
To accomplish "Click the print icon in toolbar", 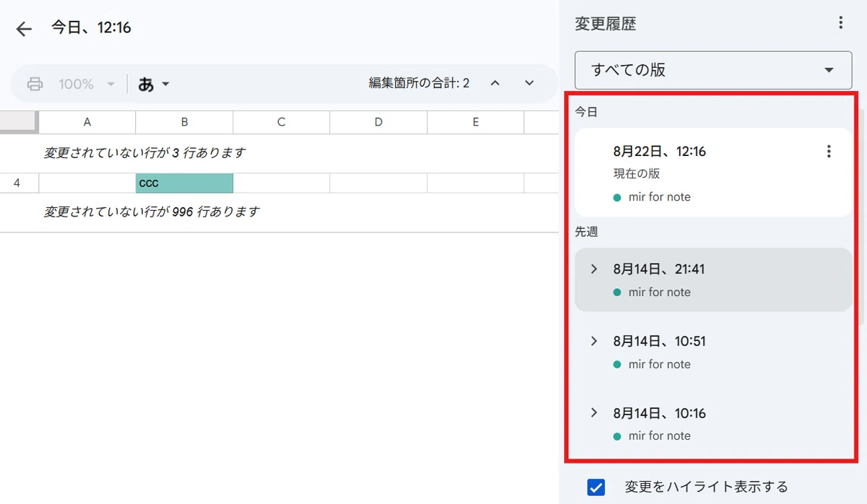I will (x=35, y=84).
